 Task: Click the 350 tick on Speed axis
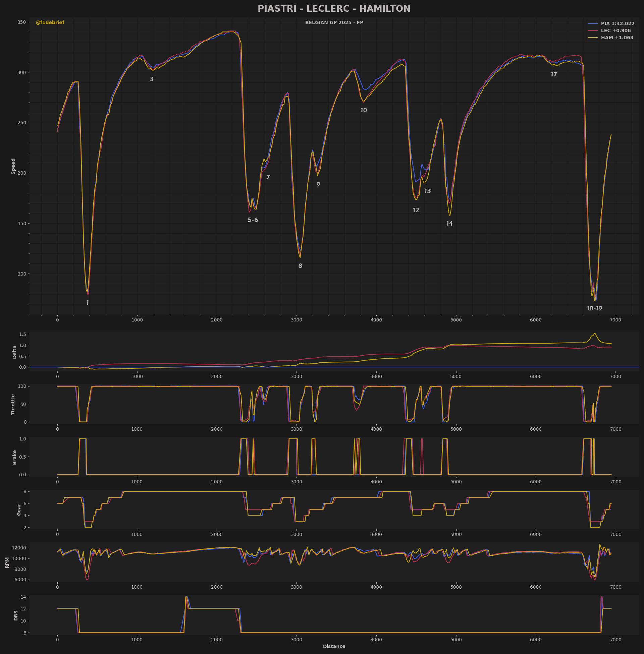click(x=22, y=22)
